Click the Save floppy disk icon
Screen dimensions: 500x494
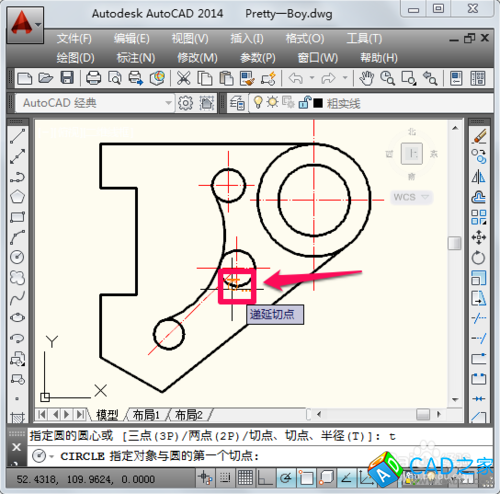coord(67,78)
